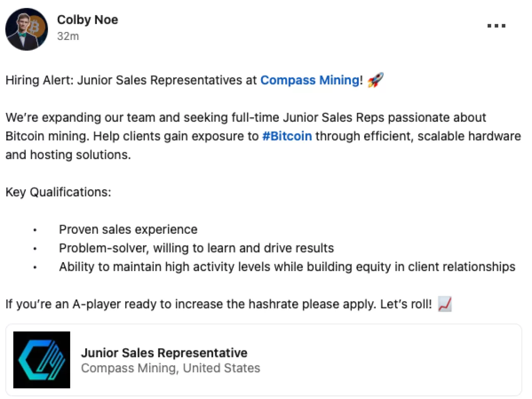This screenshot has height=399, width=532.
Task: Select the "Ability to maintain high activity" bullet
Action: (x=287, y=267)
